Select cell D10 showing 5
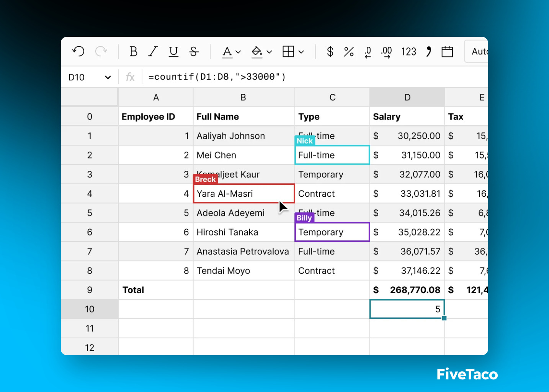Image resolution: width=549 pixels, height=392 pixels. [x=407, y=309]
